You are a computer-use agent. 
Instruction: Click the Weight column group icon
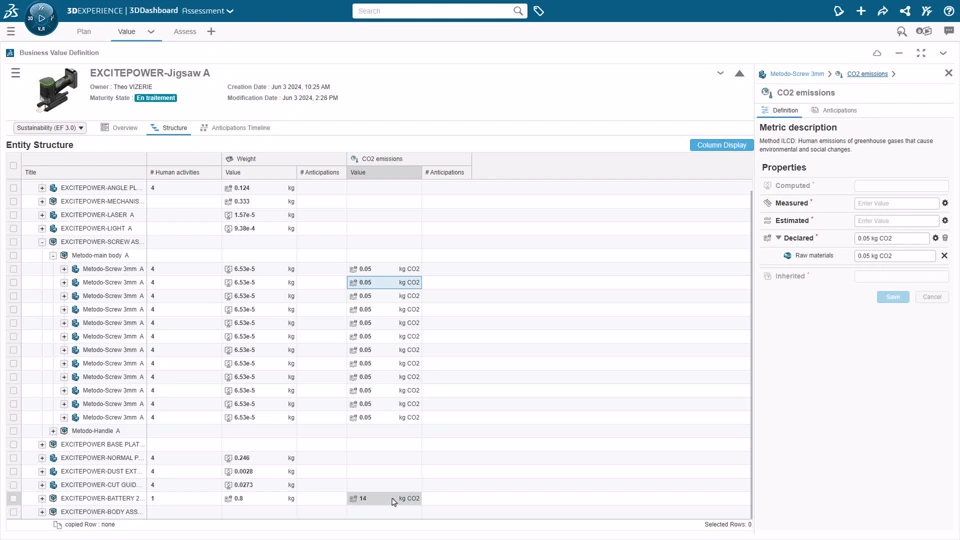[230, 159]
